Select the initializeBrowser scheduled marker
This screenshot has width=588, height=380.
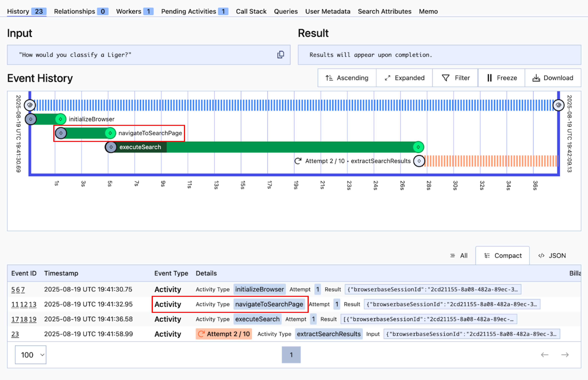[x=31, y=119]
